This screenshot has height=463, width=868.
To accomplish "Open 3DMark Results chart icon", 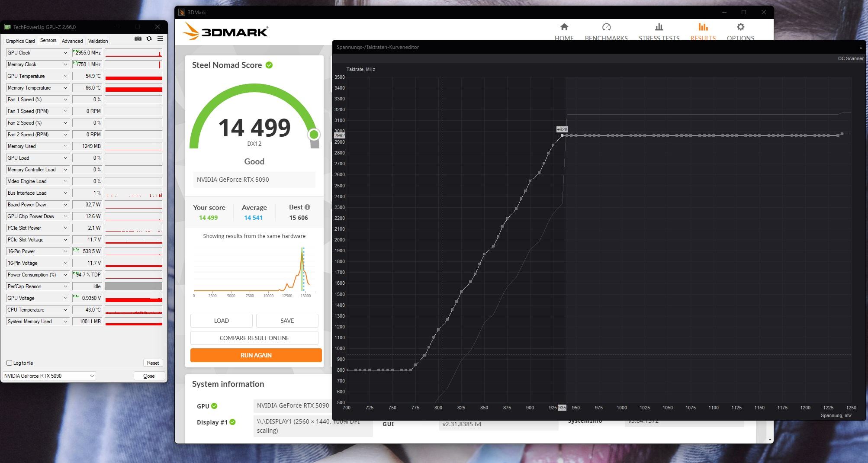I will click(703, 27).
